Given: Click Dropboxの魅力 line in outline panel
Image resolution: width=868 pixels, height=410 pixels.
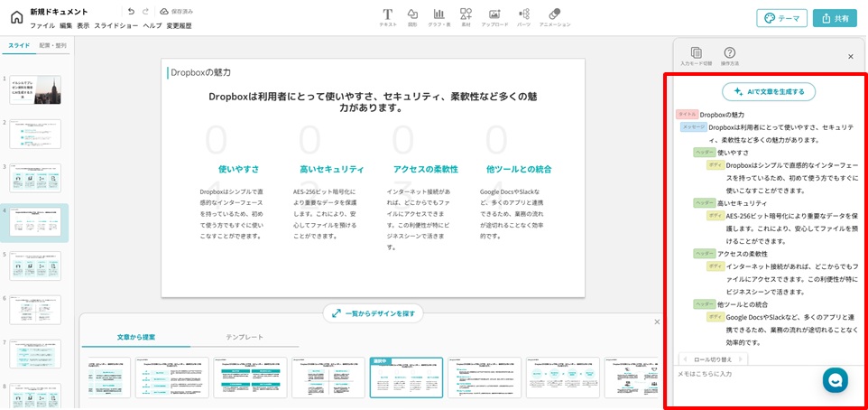Looking at the screenshot, I should click(722, 115).
